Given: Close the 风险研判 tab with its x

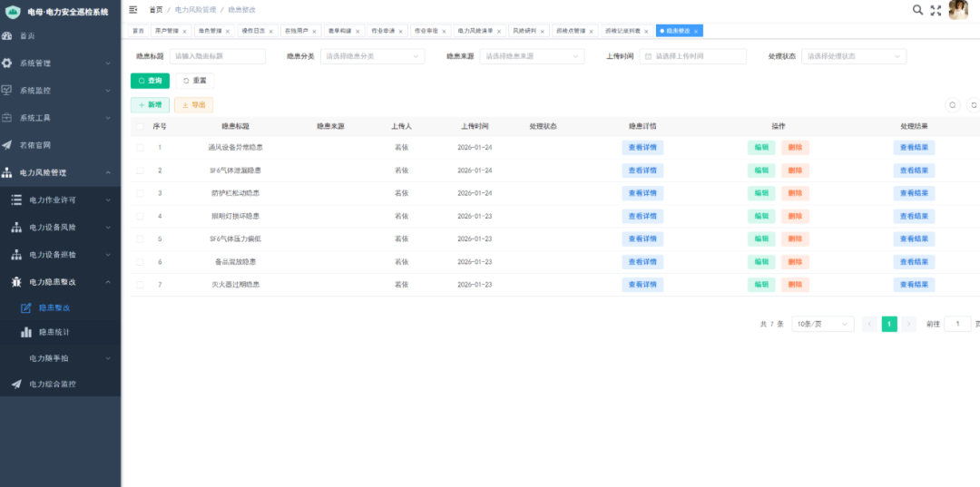Looking at the screenshot, I should pyautogui.click(x=543, y=31).
